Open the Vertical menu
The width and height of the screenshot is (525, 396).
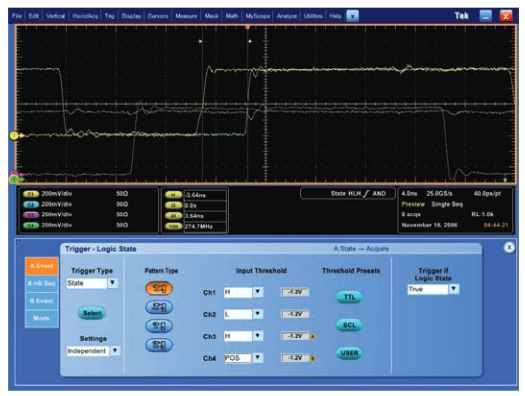click(x=55, y=16)
